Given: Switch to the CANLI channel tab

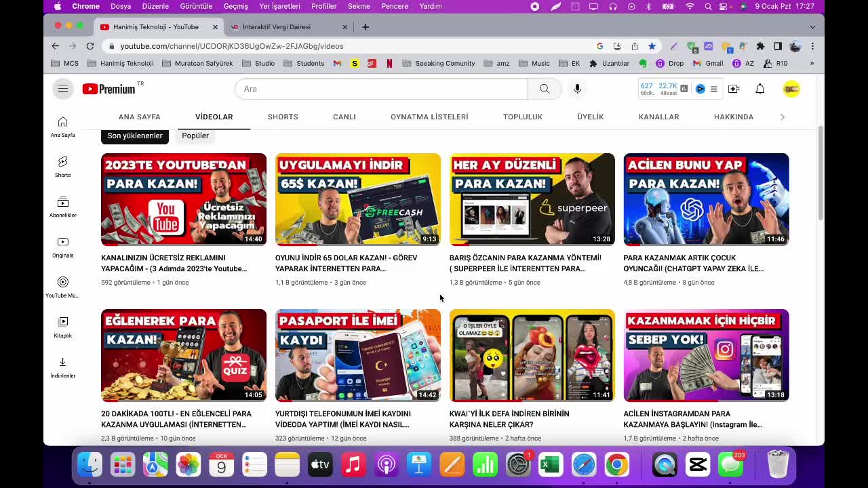Looking at the screenshot, I should (344, 117).
